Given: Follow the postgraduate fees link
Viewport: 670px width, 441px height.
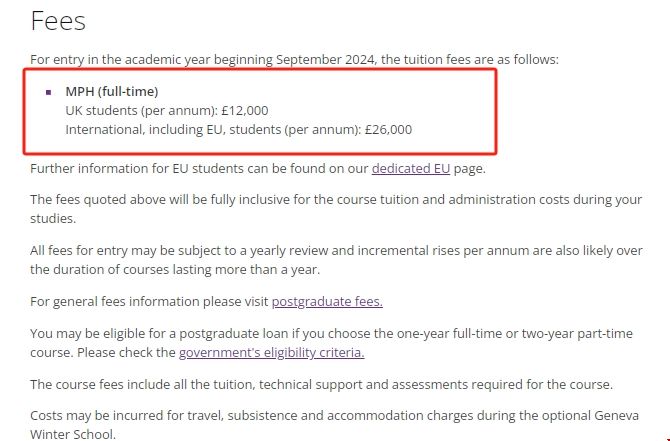Looking at the screenshot, I should tap(327, 300).
